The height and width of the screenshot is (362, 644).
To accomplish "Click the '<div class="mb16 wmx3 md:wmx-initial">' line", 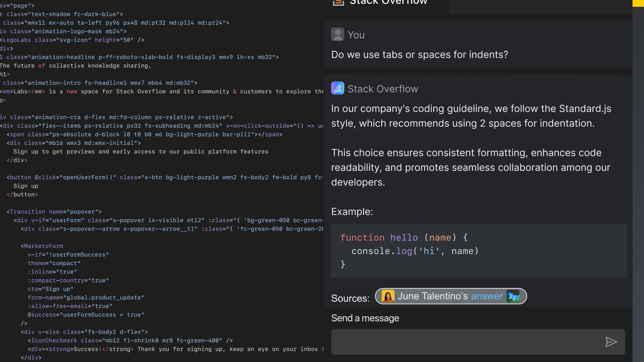I will (73, 143).
